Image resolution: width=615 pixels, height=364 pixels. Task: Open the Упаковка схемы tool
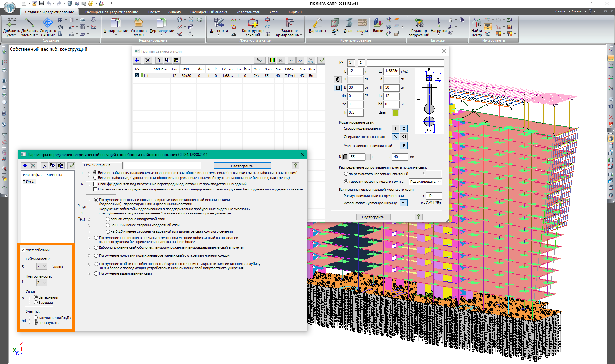click(138, 23)
